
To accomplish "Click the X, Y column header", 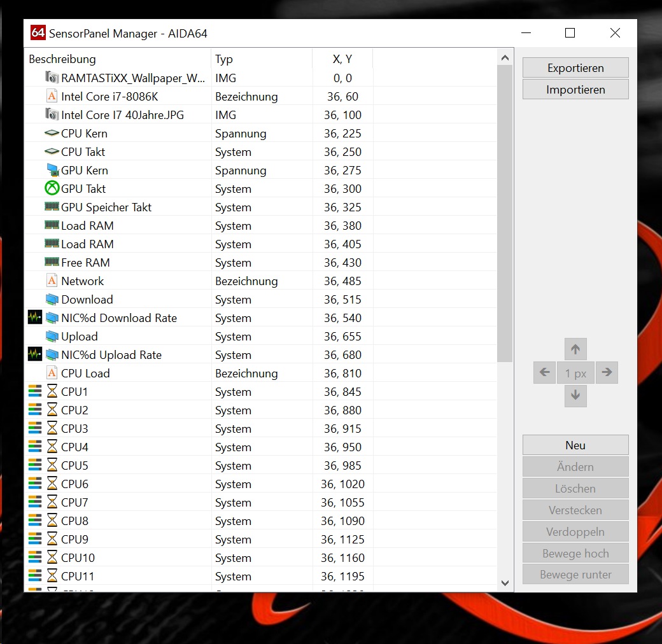I will pos(342,59).
